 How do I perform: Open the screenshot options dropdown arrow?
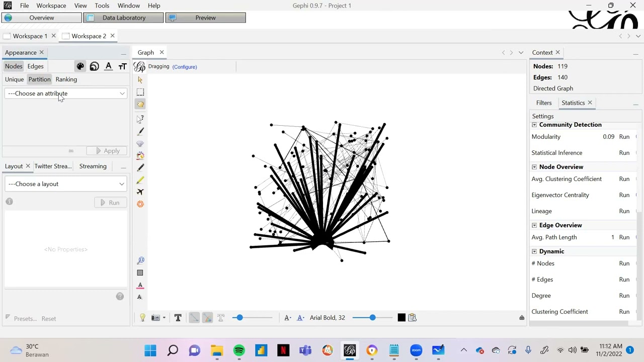point(164,318)
